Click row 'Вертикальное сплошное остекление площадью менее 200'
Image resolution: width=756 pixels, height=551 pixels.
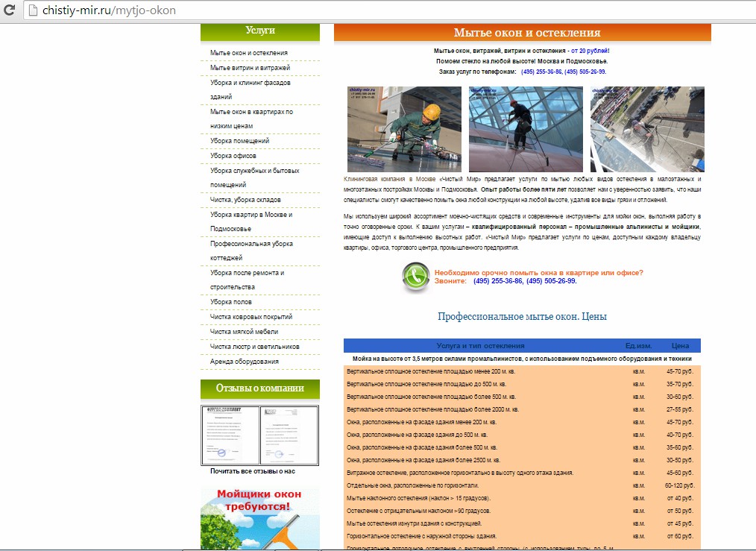tap(522, 371)
